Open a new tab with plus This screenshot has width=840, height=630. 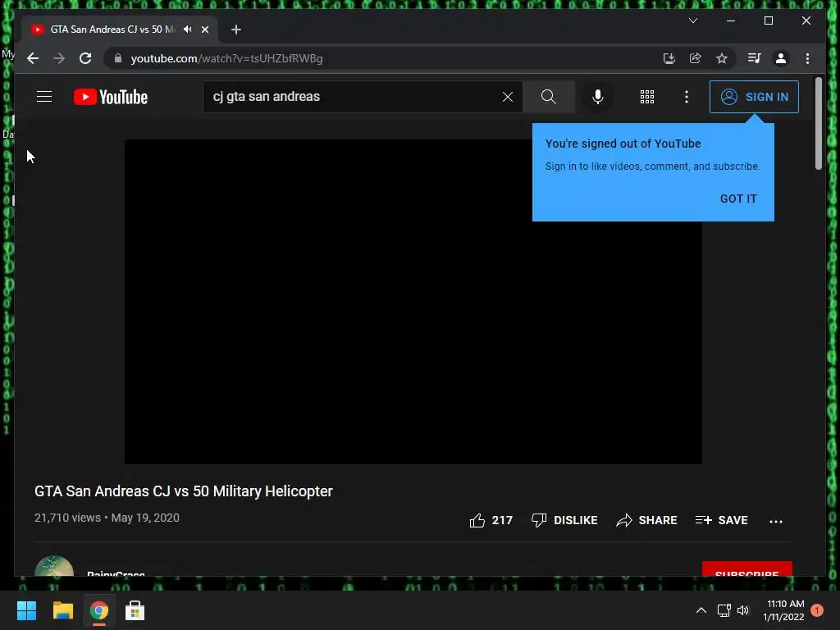(235, 30)
